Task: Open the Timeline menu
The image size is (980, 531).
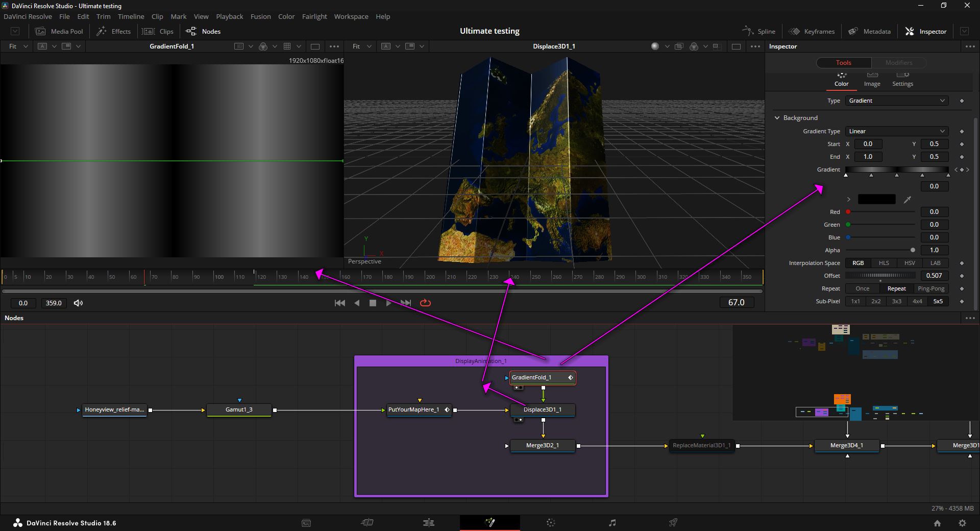Action: click(x=131, y=16)
